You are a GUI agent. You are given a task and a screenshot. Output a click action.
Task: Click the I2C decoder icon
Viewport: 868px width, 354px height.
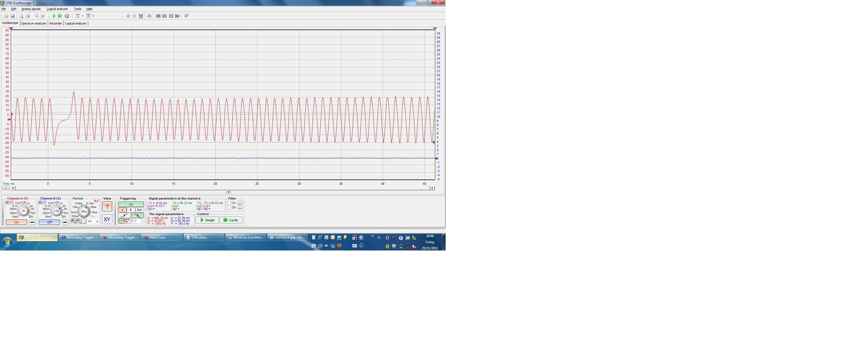[x=171, y=16]
